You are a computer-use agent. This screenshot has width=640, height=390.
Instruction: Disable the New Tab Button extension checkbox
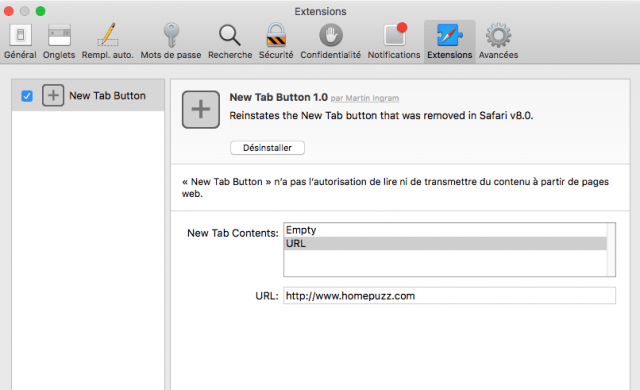(27, 96)
